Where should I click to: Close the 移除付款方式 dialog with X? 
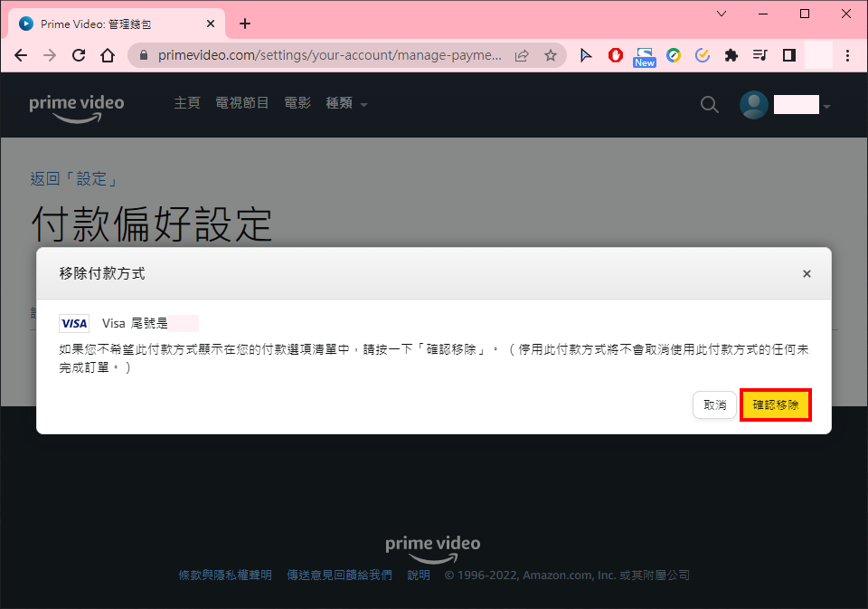tap(807, 274)
